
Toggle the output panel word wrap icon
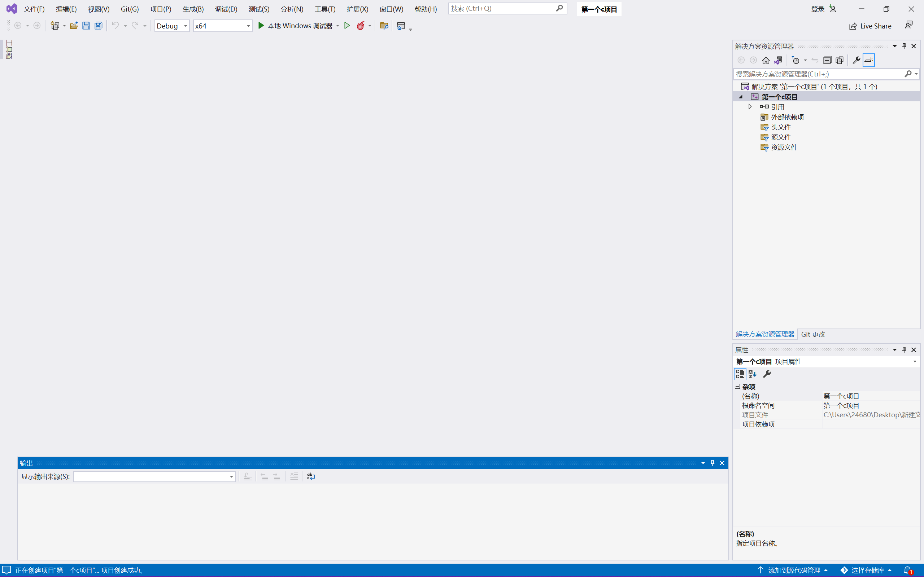click(311, 477)
